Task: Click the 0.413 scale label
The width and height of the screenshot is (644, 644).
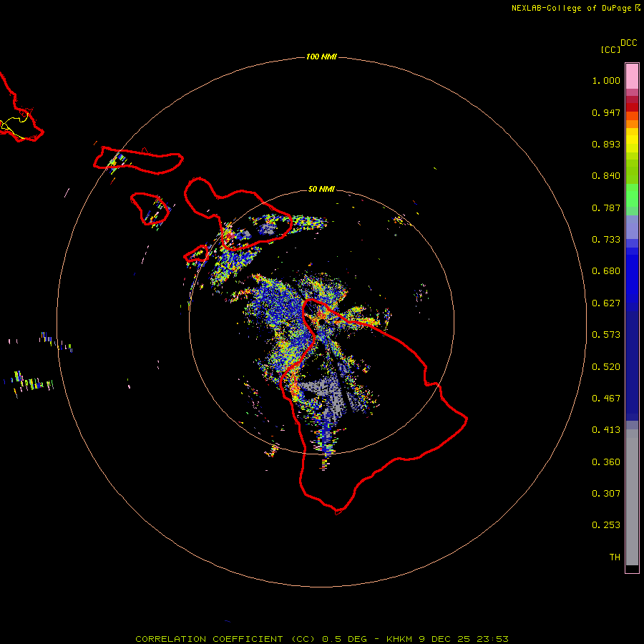Action: coord(606,430)
